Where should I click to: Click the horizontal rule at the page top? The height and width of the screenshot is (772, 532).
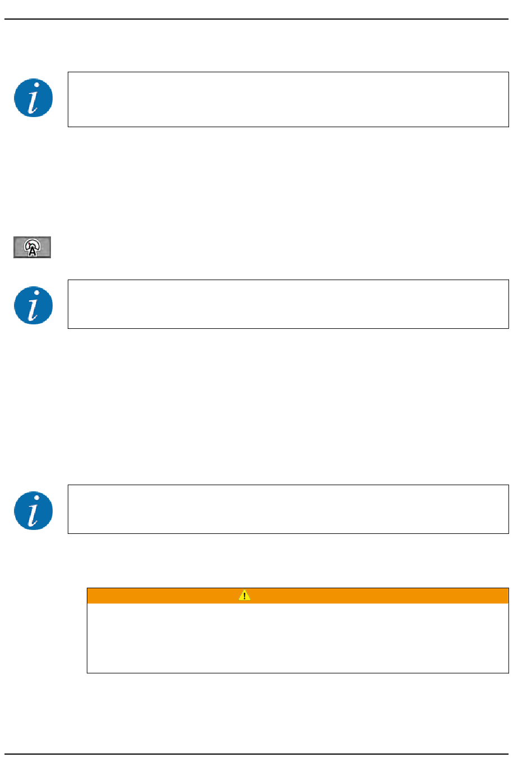pyautogui.click(x=256, y=19)
